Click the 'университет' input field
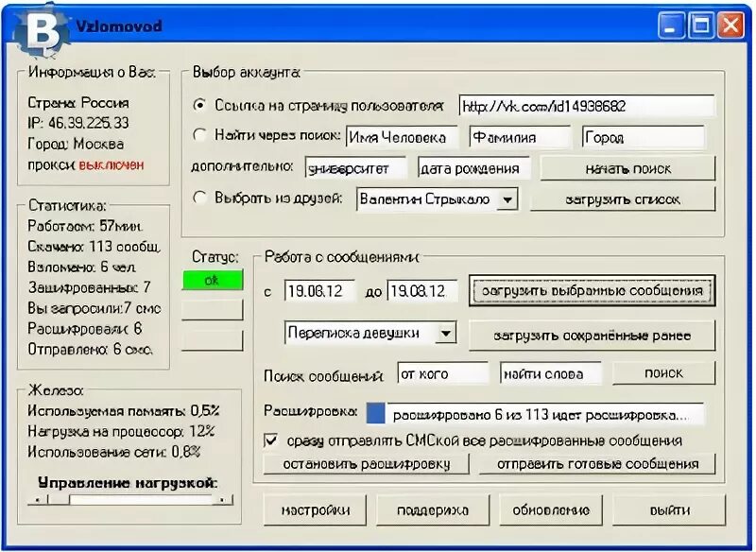Screen dimensions: 756x552 pyautogui.click(x=356, y=169)
